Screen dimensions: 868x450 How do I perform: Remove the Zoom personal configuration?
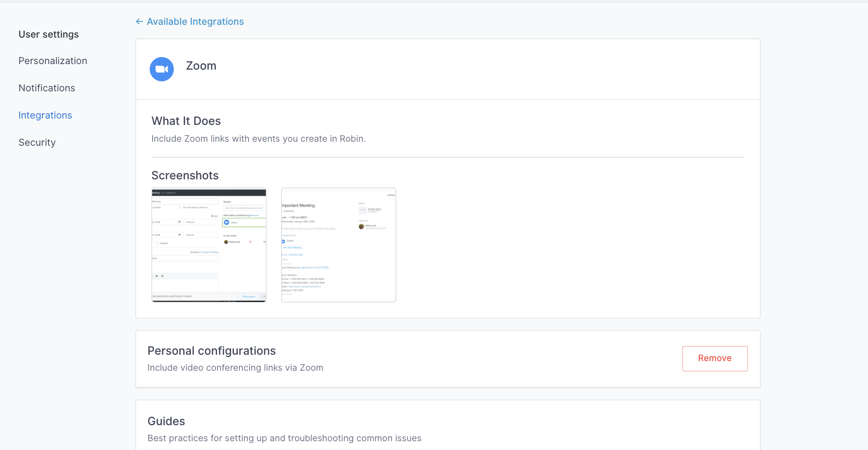715,358
